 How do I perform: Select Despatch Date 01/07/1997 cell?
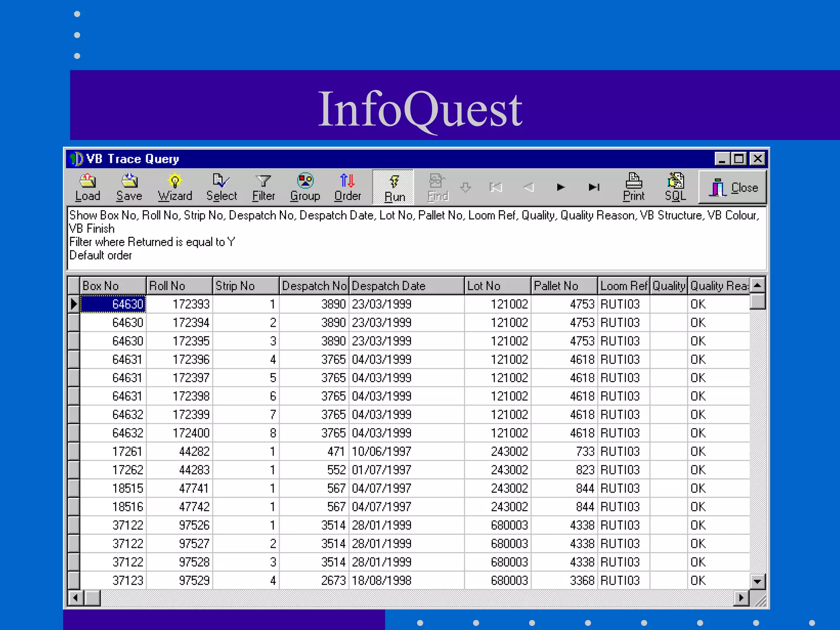(406, 470)
